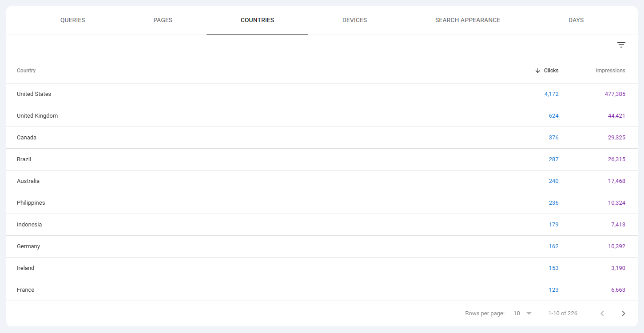
Task: Click the Country column header
Action: pyautogui.click(x=26, y=71)
